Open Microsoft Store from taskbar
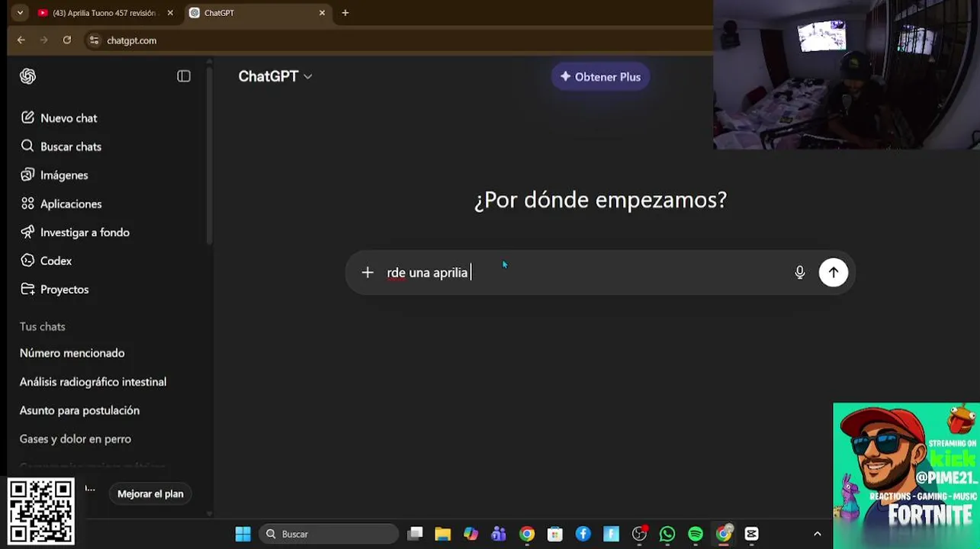Image resolution: width=980 pixels, height=549 pixels. 555,535
